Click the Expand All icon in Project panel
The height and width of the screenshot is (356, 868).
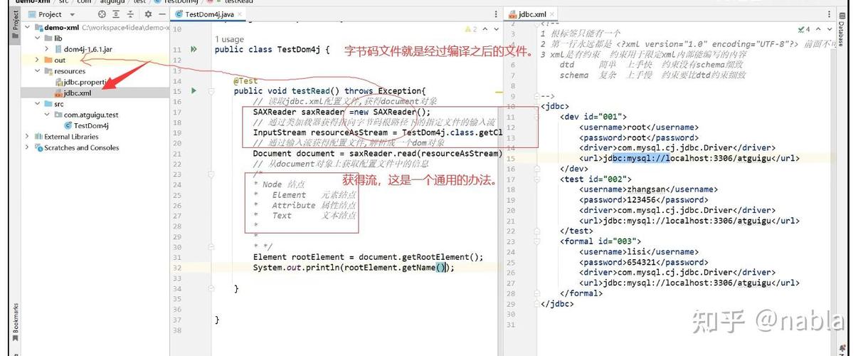coord(117,14)
